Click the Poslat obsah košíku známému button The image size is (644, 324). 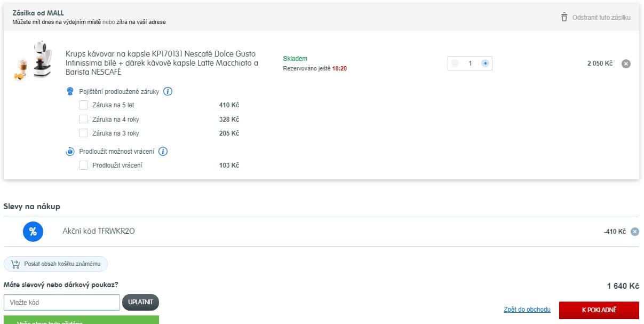[x=56, y=264]
